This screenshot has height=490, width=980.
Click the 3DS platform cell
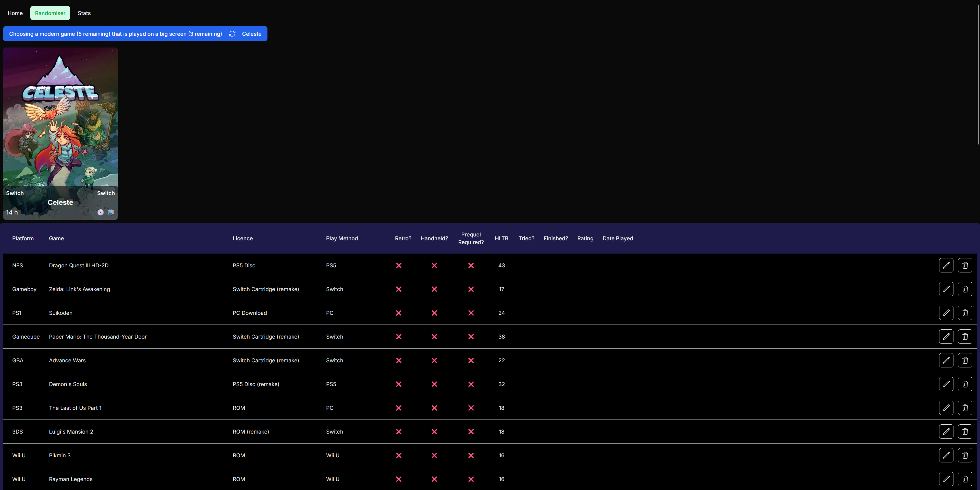(x=18, y=432)
